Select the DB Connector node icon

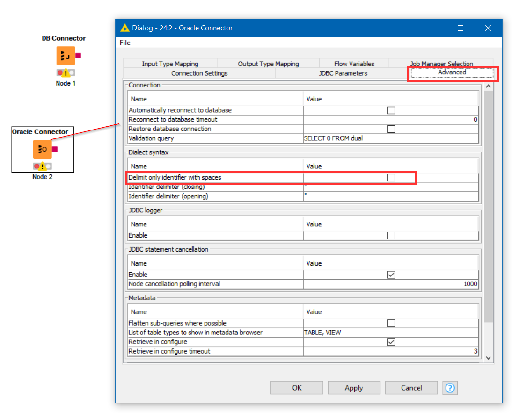66,56
